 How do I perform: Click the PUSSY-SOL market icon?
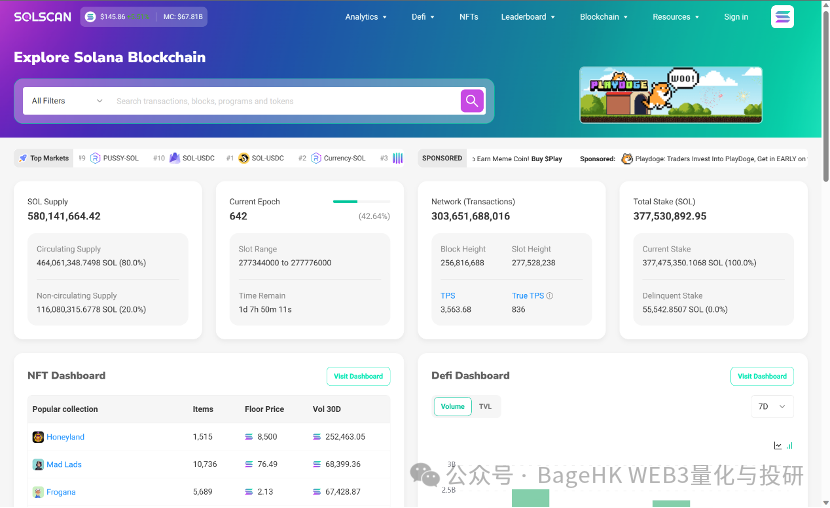click(x=95, y=158)
